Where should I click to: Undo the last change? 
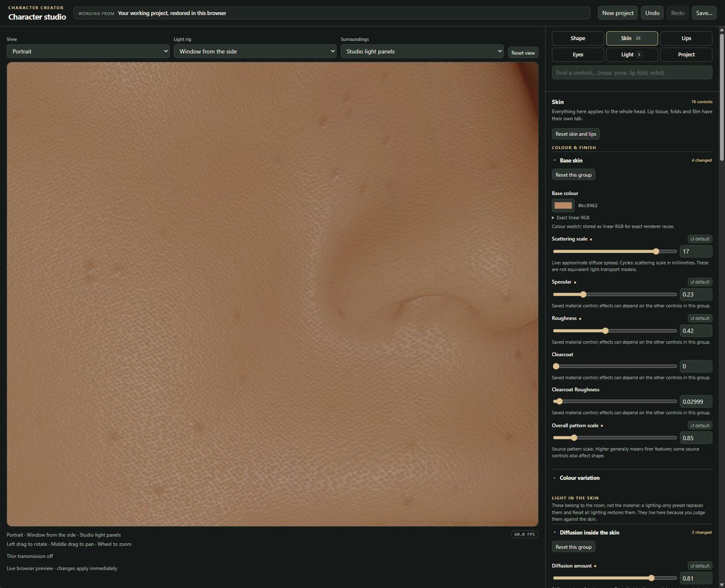coord(652,13)
